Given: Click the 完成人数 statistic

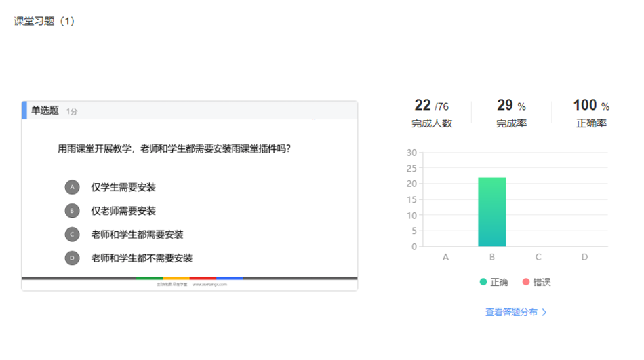Looking at the screenshot, I should pos(432,113).
